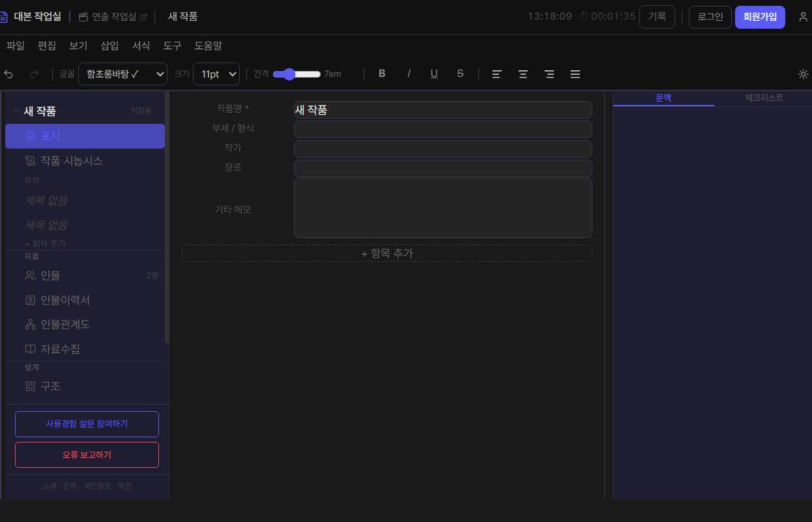812x522 pixels.
Task: Switch to the 문맥 tab
Action: click(x=663, y=98)
